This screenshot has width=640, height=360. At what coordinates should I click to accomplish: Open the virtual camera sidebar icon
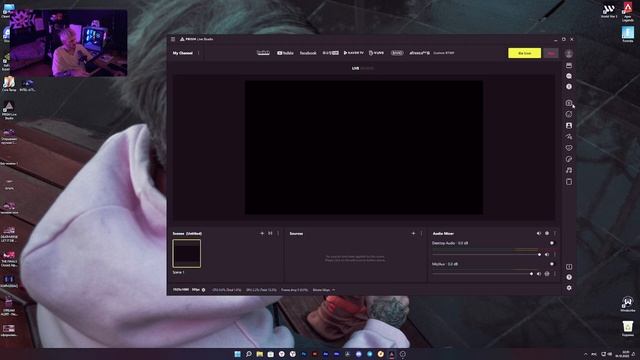[x=569, y=103]
